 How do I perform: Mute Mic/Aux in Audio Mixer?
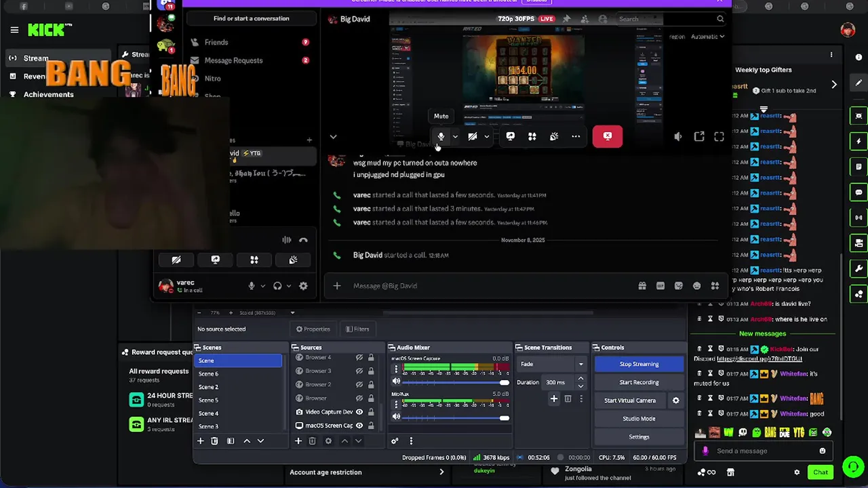[396, 418]
